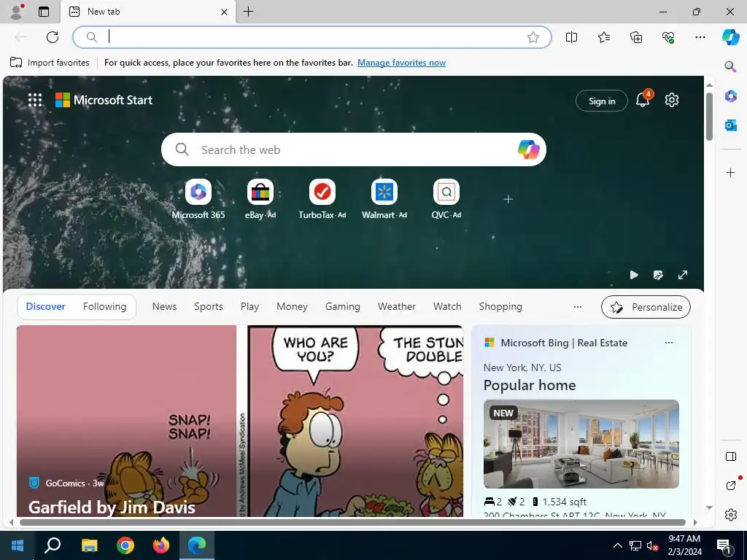Add a quick link site
Image resolution: width=747 pixels, height=560 pixels.
click(508, 199)
